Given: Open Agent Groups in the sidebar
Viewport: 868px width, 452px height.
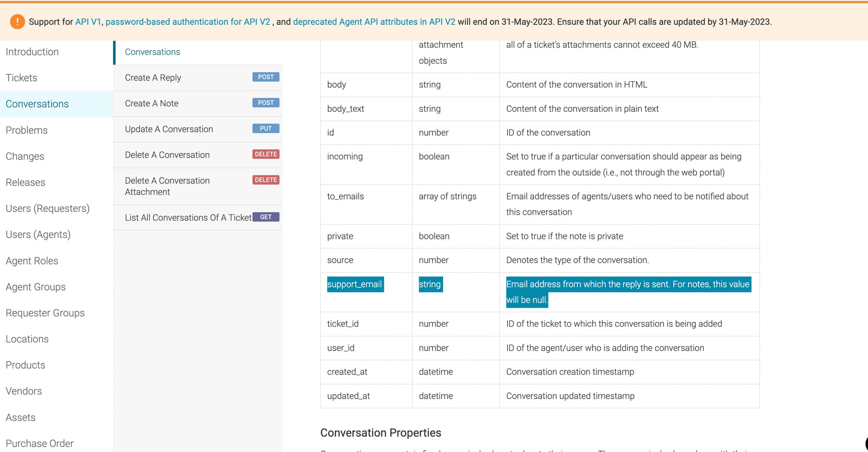Looking at the screenshot, I should 35,287.
